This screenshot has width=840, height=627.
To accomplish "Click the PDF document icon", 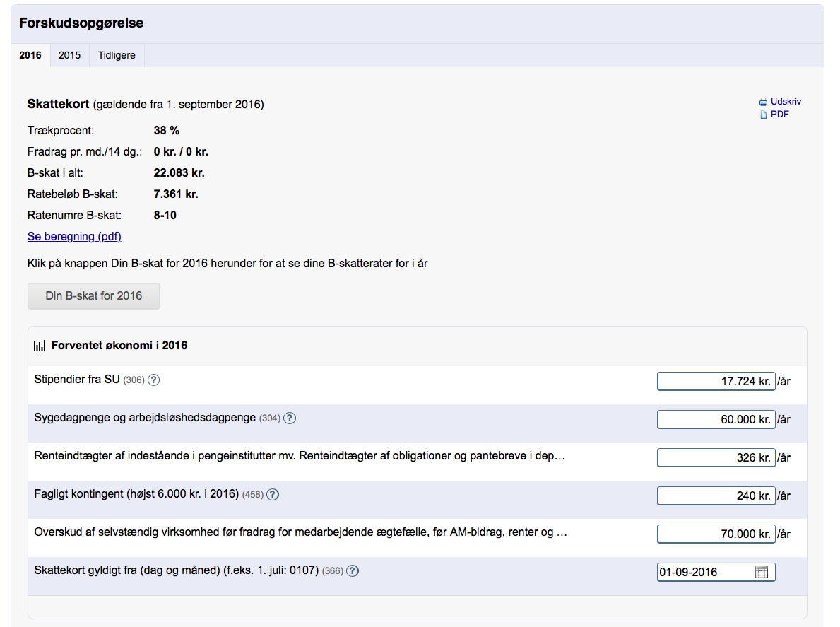I will coord(763,115).
